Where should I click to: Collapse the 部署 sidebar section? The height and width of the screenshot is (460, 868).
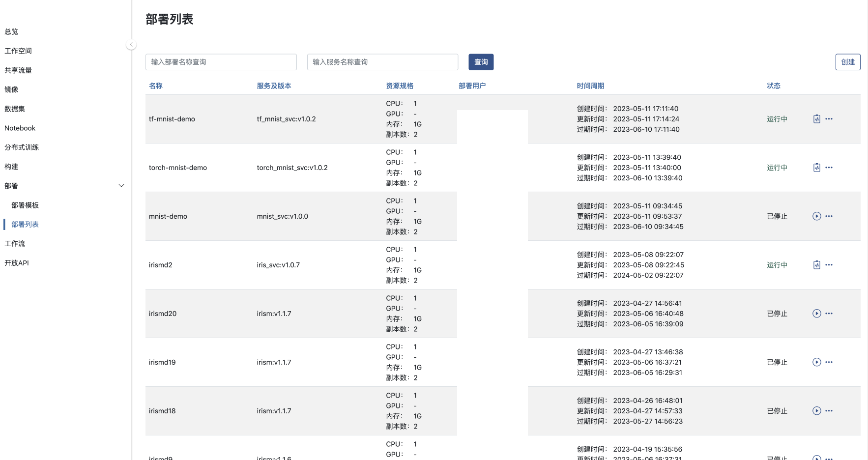point(121,186)
